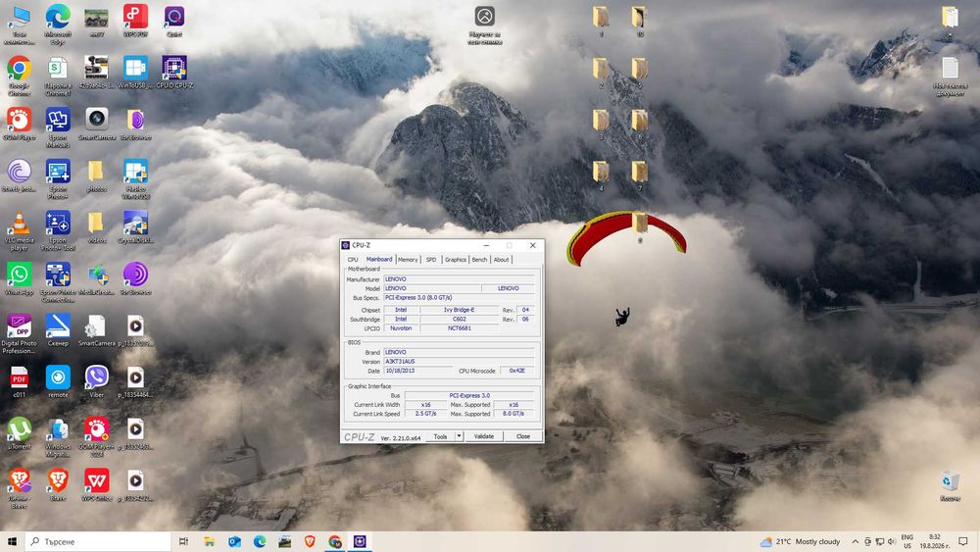980x552 pixels.
Task: Click the Ivy Bridge-E chipset value
Action: (x=460, y=310)
